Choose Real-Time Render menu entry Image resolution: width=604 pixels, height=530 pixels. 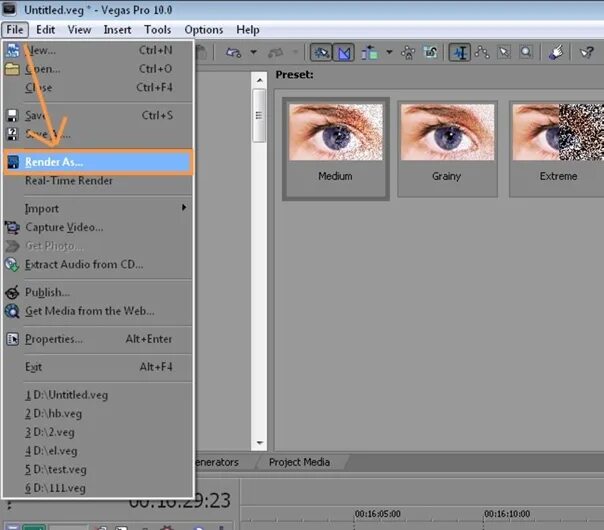tap(98, 181)
